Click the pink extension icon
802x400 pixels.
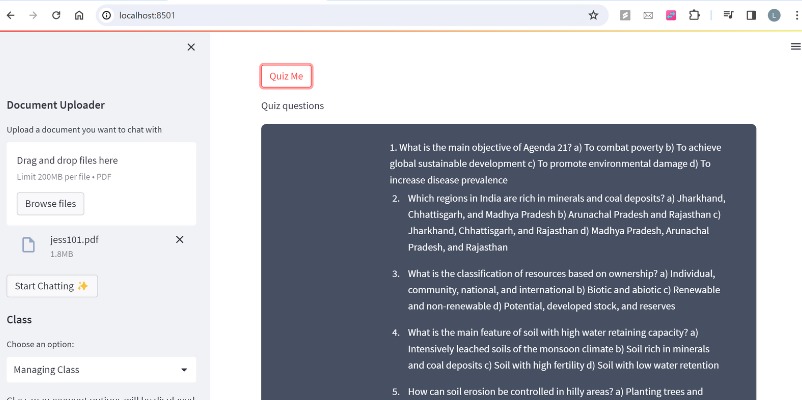click(671, 15)
